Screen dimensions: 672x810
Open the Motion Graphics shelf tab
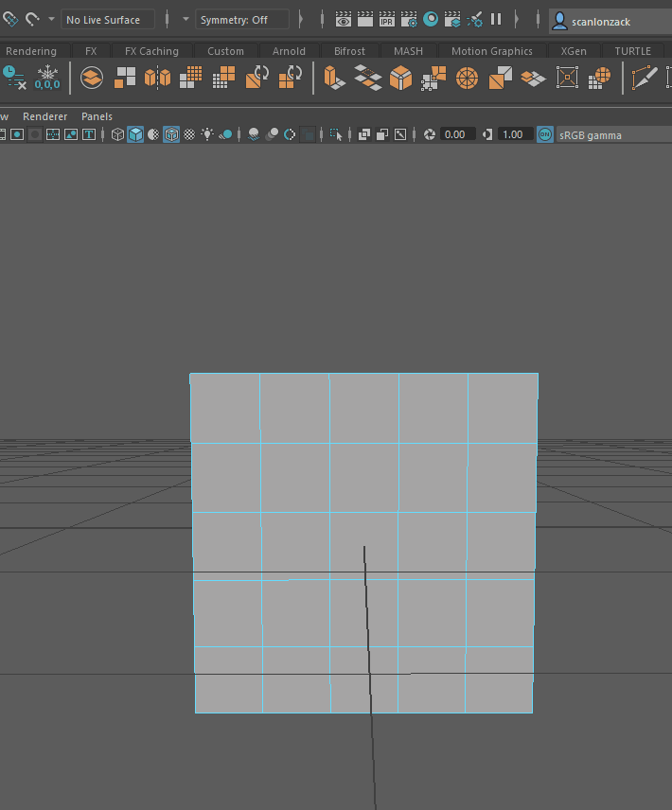(x=492, y=51)
